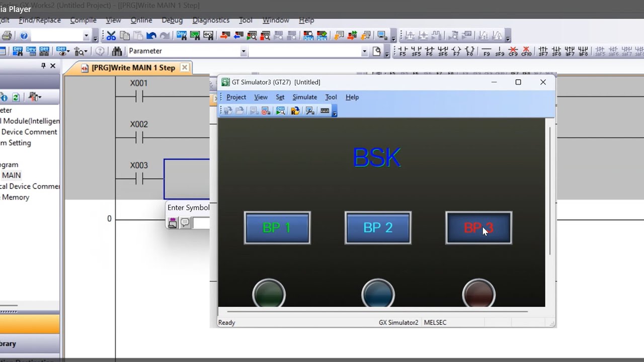Click the Copy icon in GX Works2 toolbar
Viewport: 644px width, 362px height.
(x=124, y=36)
